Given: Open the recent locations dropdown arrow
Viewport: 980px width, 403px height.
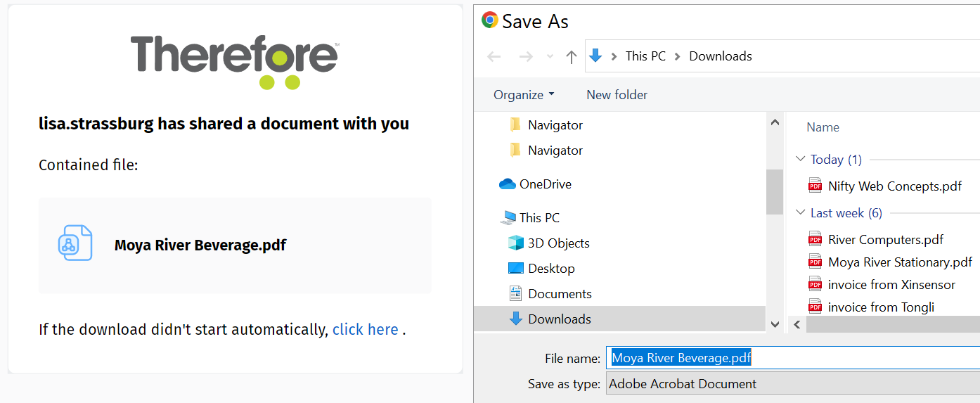Looking at the screenshot, I should point(550,57).
